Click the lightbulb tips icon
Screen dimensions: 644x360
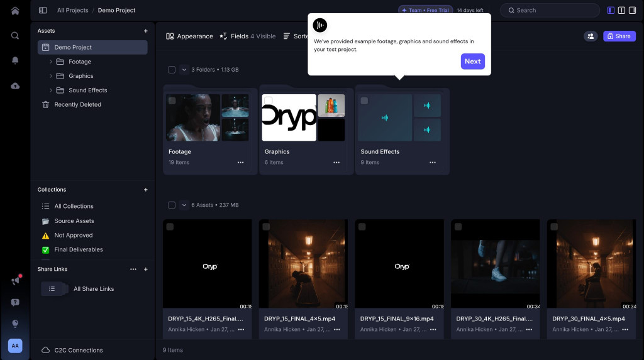tap(15, 324)
